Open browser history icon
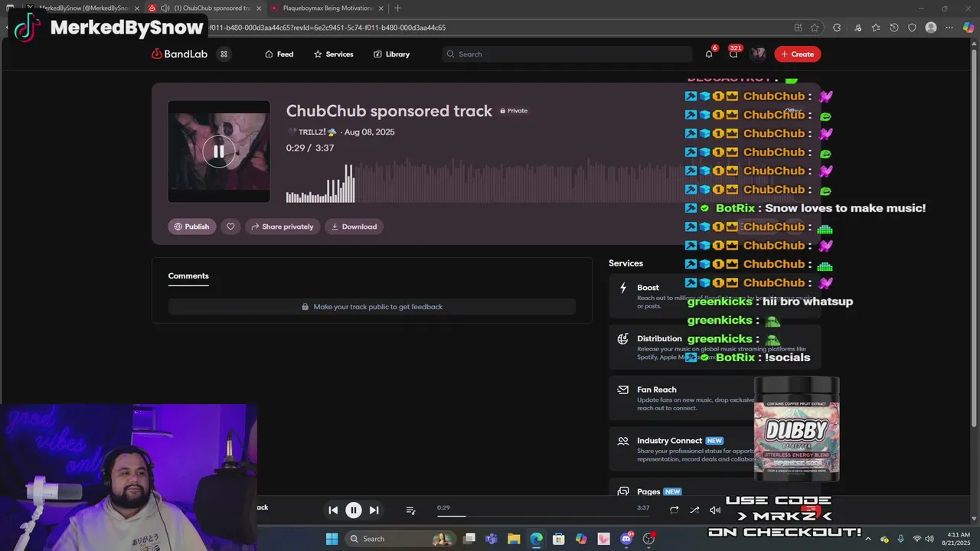This screenshot has width=980, height=551. tap(894, 28)
